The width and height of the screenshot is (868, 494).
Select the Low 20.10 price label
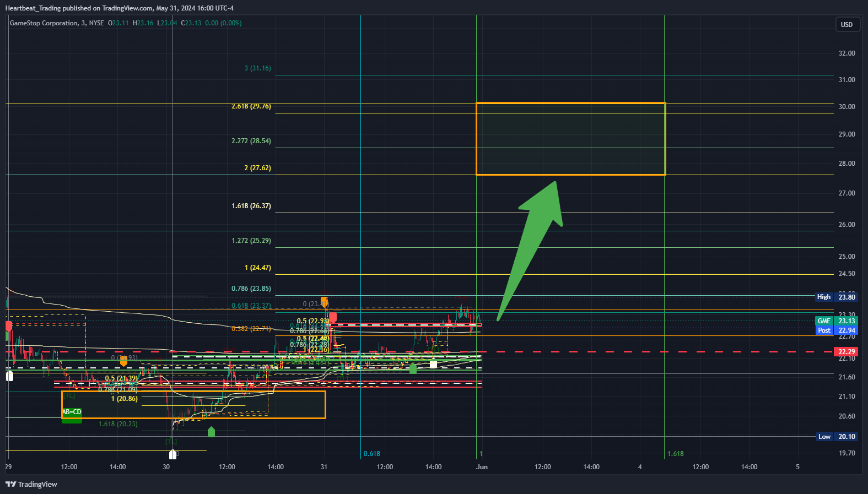pyautogui.click(x=836, y=437)
